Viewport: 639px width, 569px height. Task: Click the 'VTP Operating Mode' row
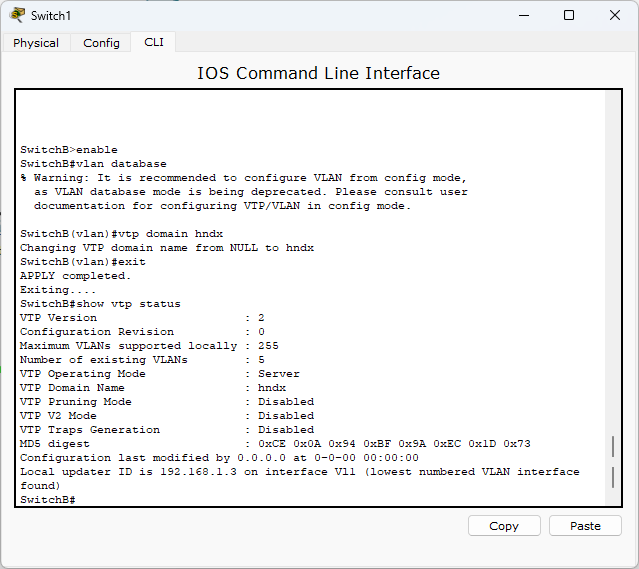(160, 374)
